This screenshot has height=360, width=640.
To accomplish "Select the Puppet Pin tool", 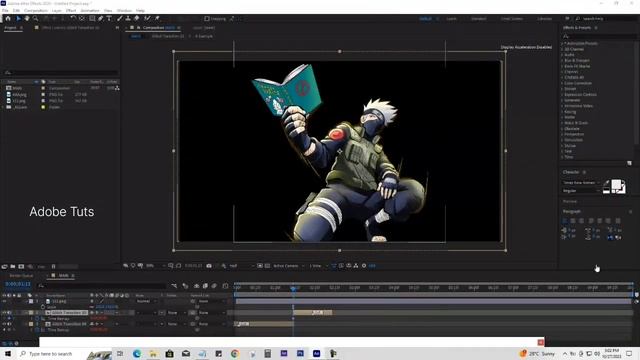I will (157, 18).
